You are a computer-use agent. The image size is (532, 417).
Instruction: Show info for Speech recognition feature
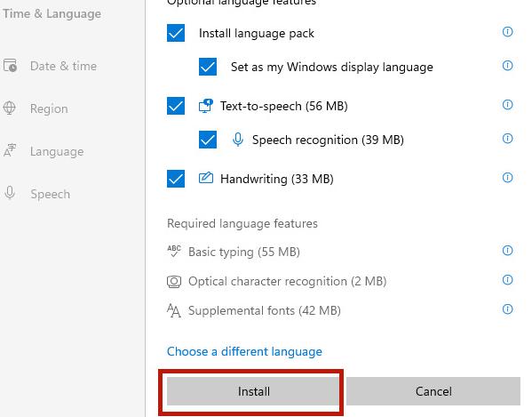pos(507,138)
